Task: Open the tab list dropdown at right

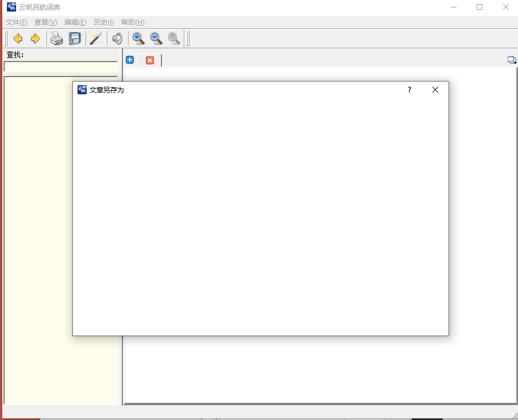Action: click(511, 60)
